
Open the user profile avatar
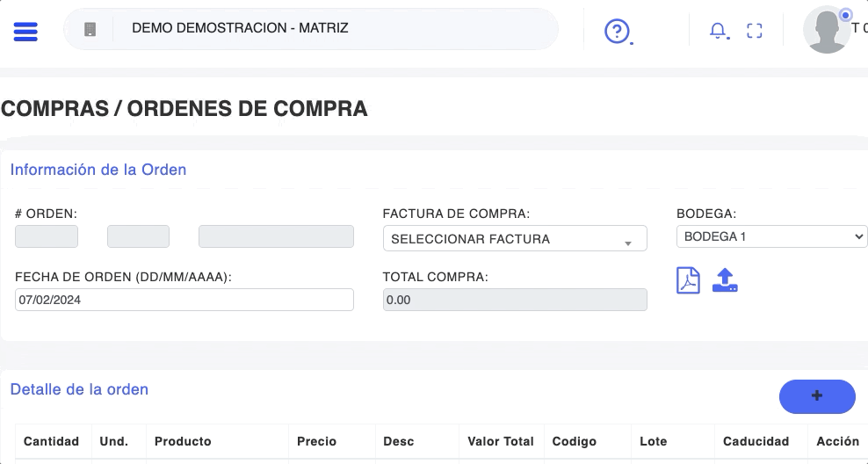tap(826, 30)
